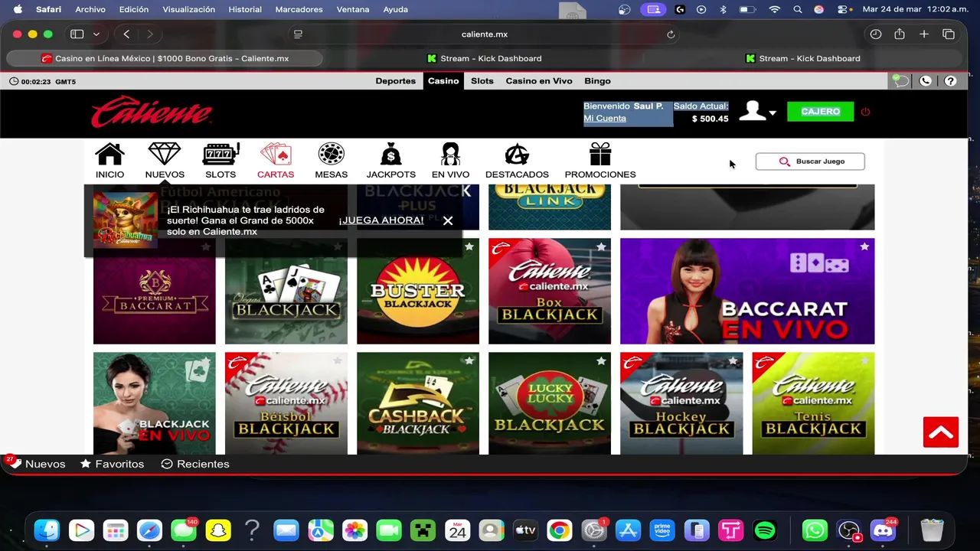Click the Buscar Juego search field
The image size is (980, 551).
810,161
